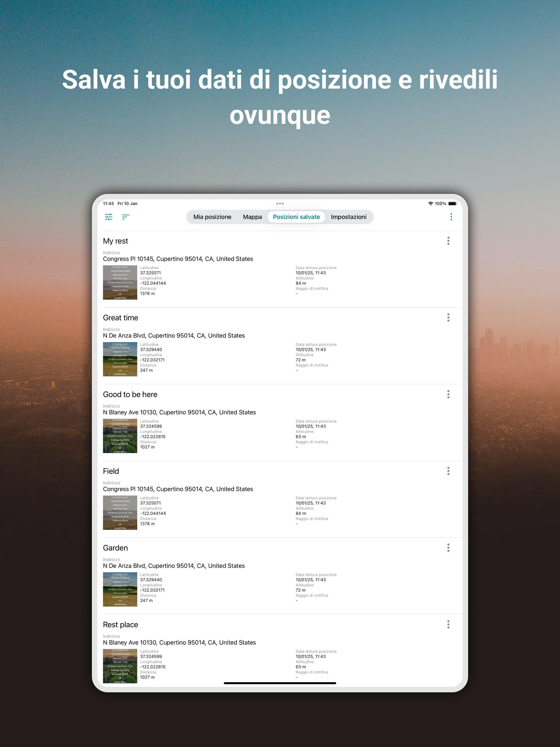This screenshot has width=560, height=747.
Task: Tap the multitasking three-dots indicator
Action: coord(280,204)
